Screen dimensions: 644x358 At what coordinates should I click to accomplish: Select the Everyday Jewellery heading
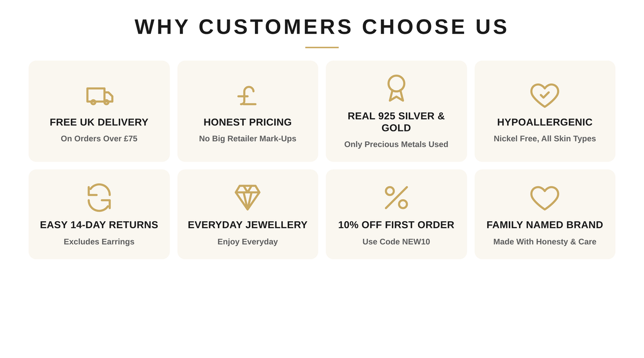[247, 225]
